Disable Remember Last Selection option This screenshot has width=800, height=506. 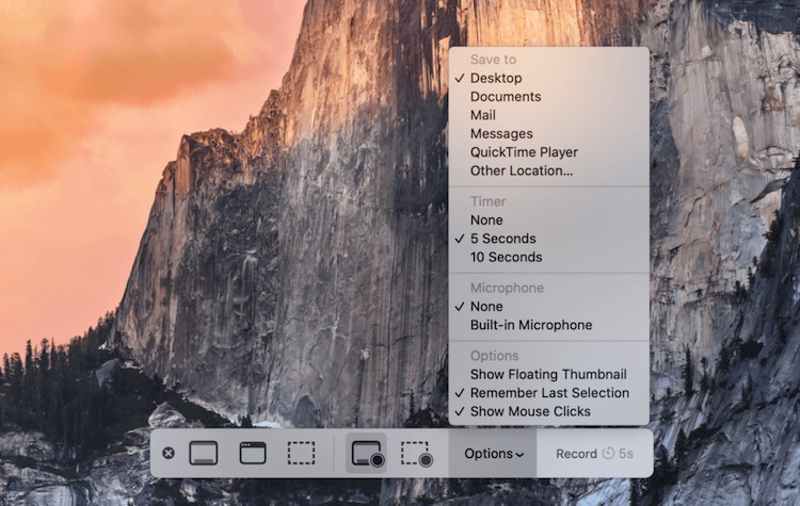pyautogui.click(x=549, y=393)
